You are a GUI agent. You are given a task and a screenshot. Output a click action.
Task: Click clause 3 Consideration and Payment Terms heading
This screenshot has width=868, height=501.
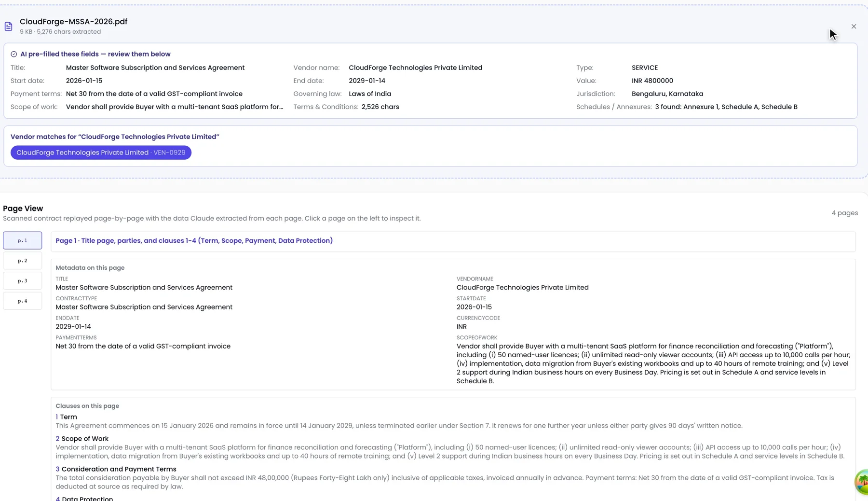tap(116, 469)
